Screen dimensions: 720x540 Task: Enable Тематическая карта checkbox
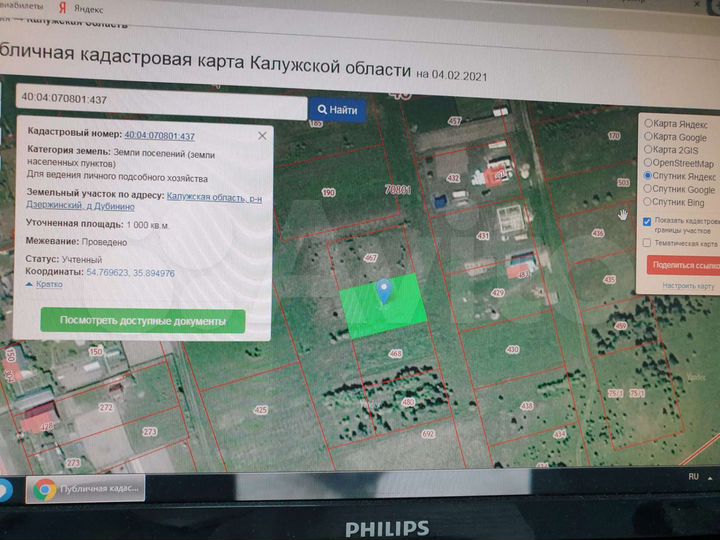click(x=647, y=242)
